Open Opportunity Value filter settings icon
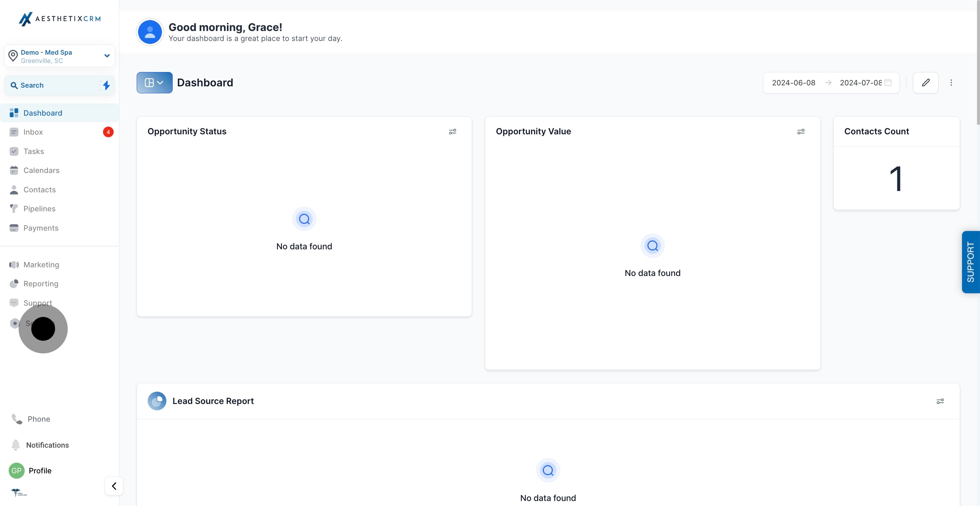 (801, 132)
